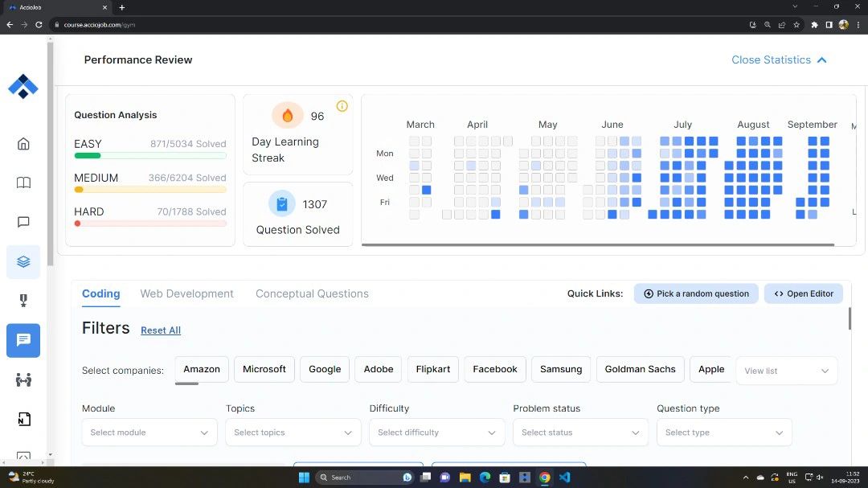Open the Select difficulty dropdown
The image size is (868, 488).
pyautogui.click(x=436, y=433)
